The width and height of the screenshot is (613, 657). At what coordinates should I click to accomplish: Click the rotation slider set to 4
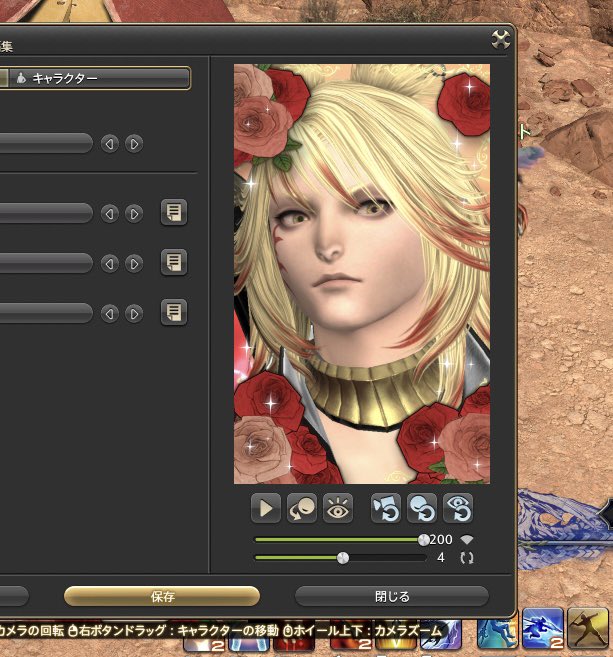[x=343, y=558]
